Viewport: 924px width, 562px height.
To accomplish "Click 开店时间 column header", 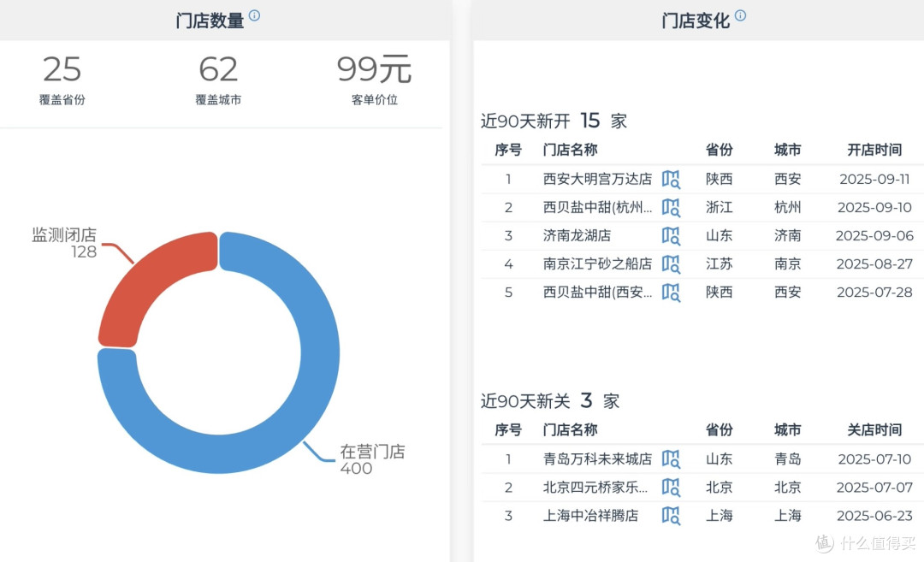I will coord(874,150).
